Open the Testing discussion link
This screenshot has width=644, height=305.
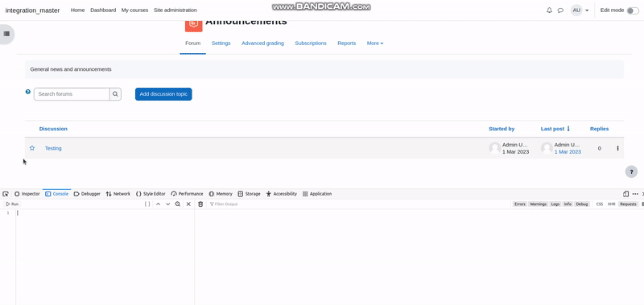click(x=53, y=148)
